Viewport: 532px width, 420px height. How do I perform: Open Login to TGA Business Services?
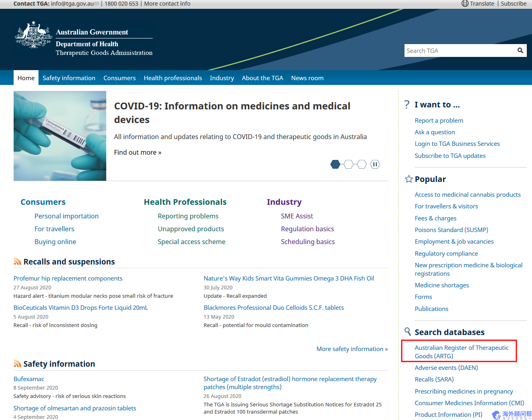click(457, 143)
